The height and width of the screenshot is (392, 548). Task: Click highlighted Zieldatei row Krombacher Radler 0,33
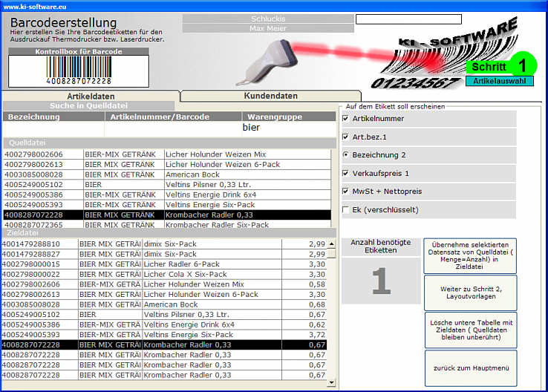(164, 344)
